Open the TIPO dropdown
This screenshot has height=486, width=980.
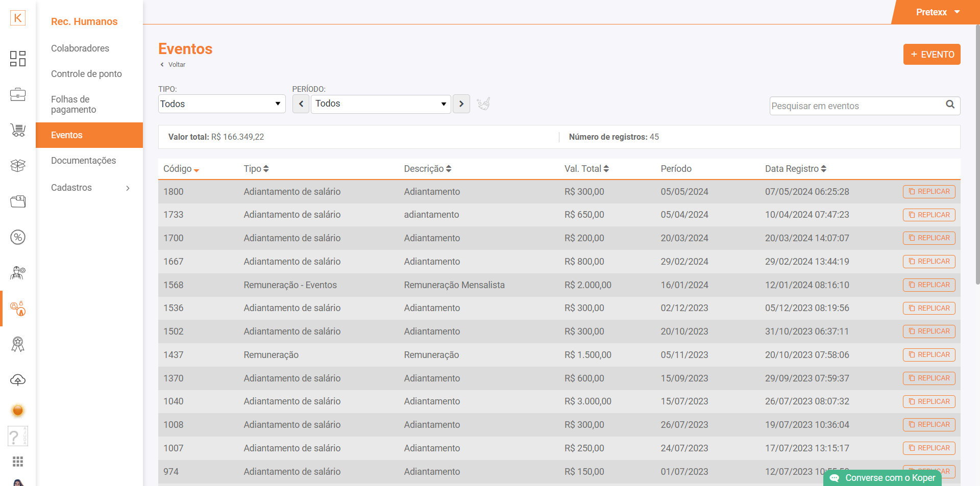(222, 104)
